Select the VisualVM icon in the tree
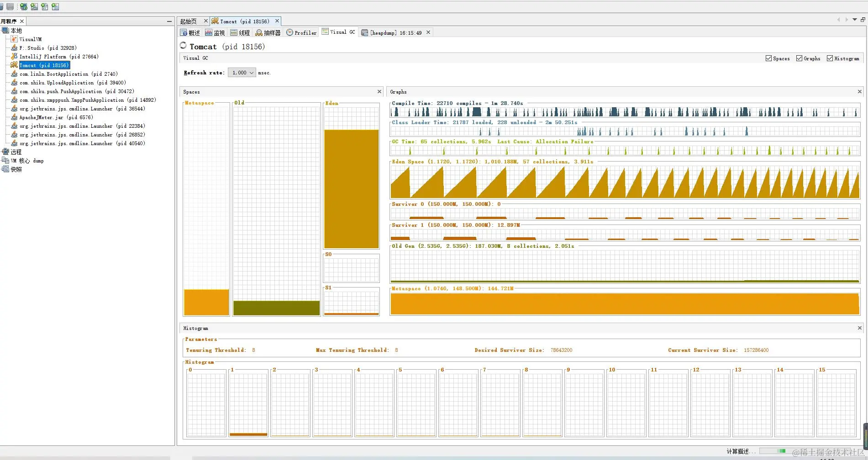868x460 pixels. coord(14,39)
